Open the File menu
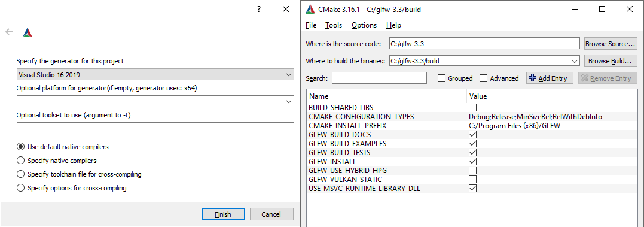 point(311,25)
